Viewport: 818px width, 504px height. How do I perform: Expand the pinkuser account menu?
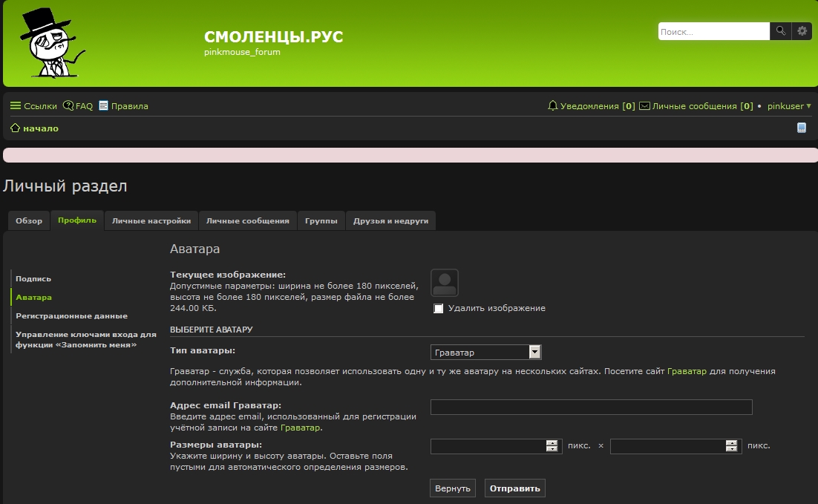789,106
